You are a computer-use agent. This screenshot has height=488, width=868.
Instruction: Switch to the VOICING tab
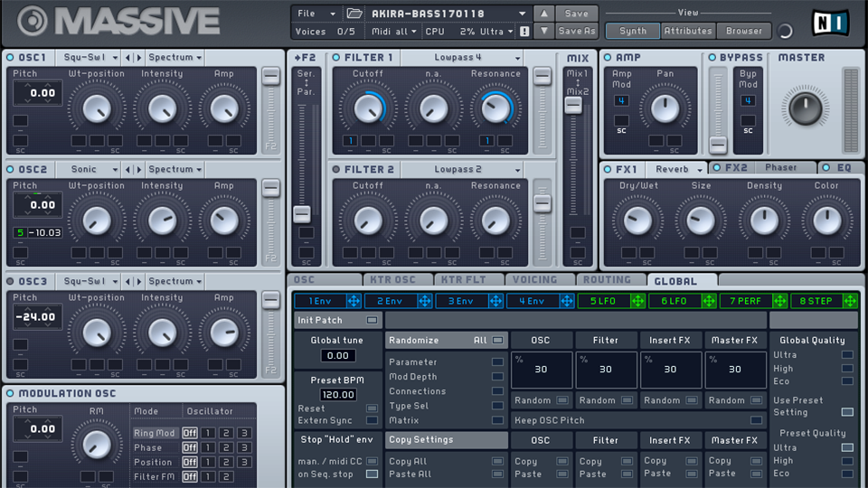(x=540, y=280)
